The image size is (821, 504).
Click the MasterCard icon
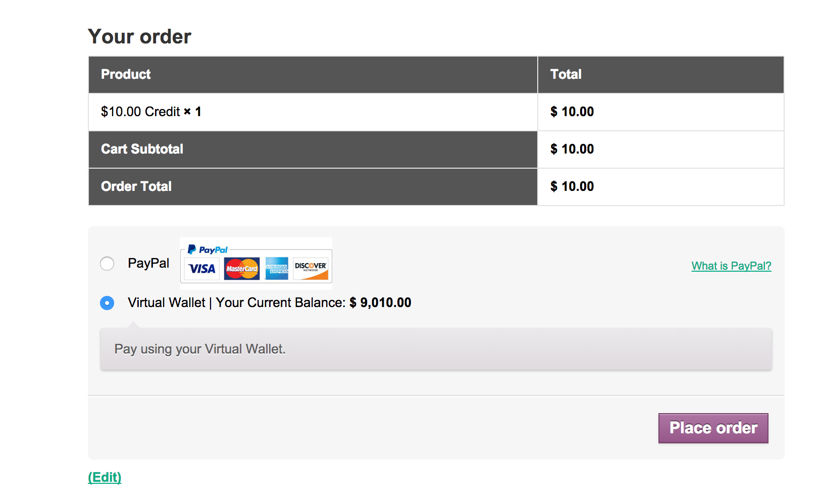(242, 269)
